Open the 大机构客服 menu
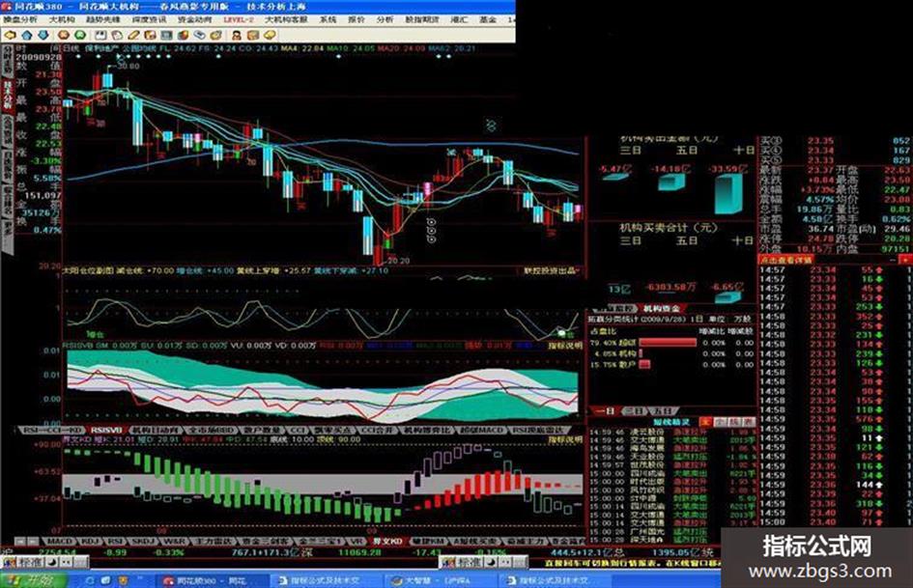Viewport: 913px width, 588px height. click(286, 19)
